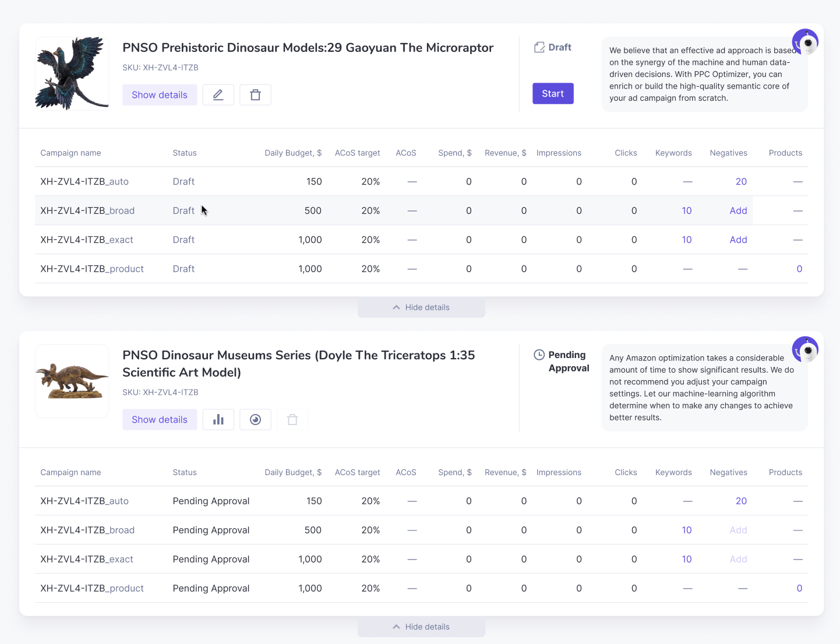This screenshot has height=644, width=840.
Task: Open 20 negatives of draft auto campaign
Action: tap(741, 182)
